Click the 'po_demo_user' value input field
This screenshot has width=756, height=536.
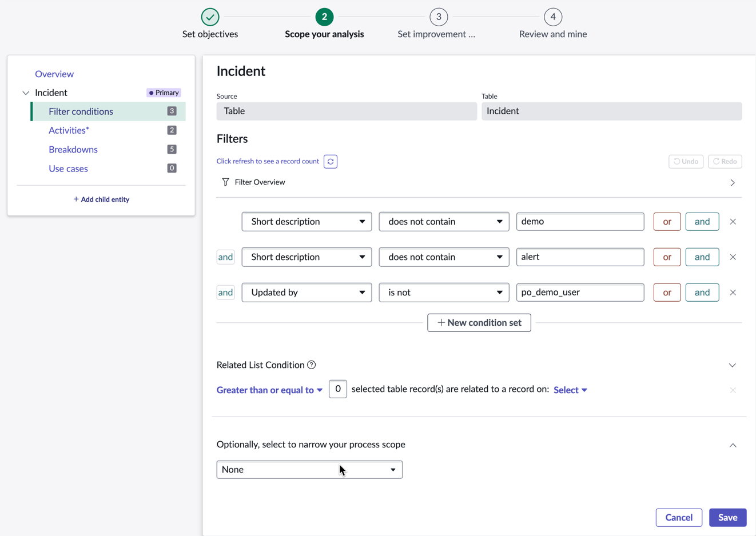click(x=580, y=293)
